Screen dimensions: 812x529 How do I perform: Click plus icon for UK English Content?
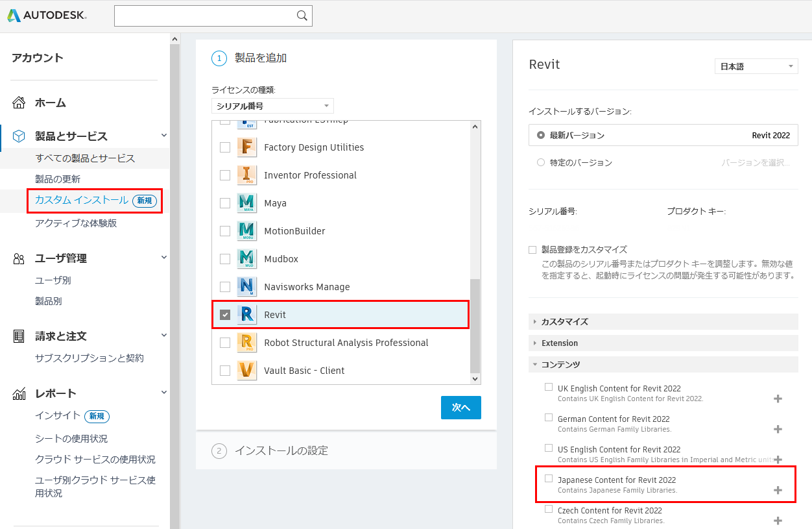(x=778, y=399)
